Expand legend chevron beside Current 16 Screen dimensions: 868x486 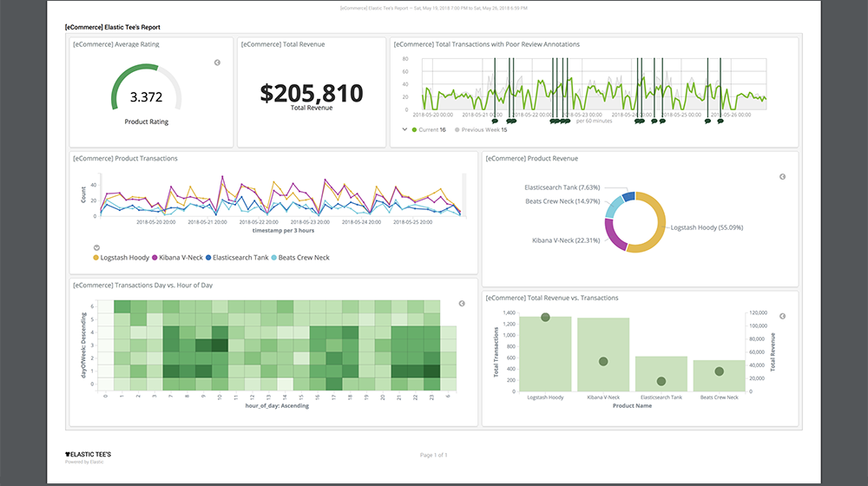tap(404, 129)
